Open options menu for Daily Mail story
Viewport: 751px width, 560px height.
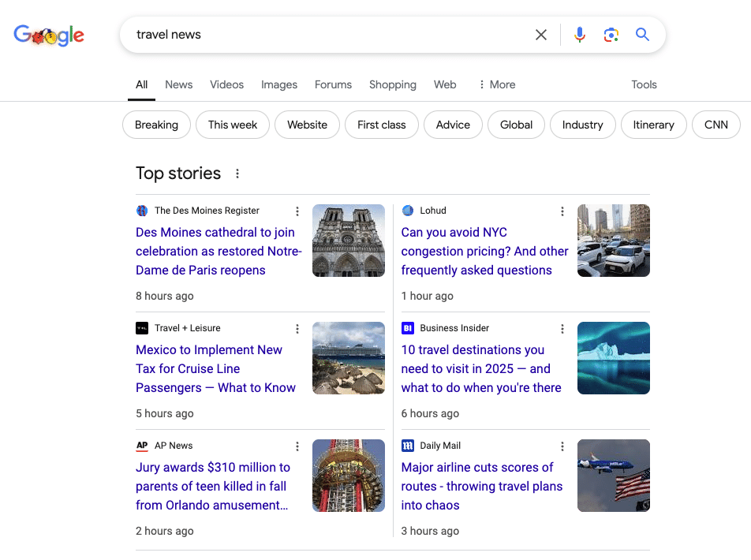[562, 446]
